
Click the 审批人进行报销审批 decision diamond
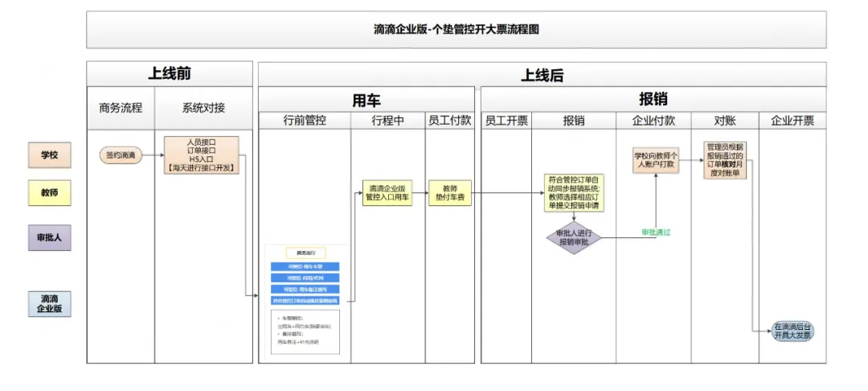574,238
